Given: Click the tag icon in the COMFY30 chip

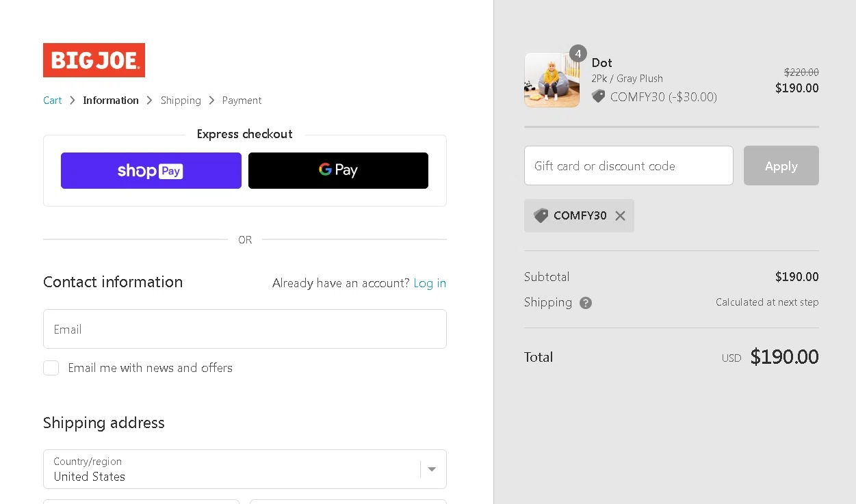Looking at the screenshot, I should [541, 215].
